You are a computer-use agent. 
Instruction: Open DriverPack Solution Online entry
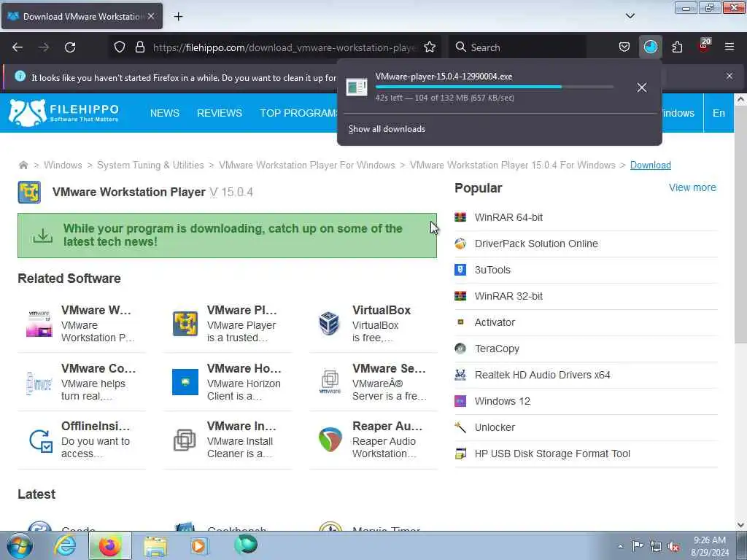pyautogui.click(x=536, y=244)
